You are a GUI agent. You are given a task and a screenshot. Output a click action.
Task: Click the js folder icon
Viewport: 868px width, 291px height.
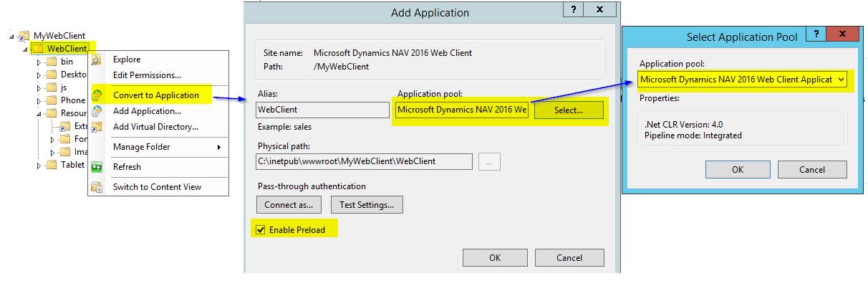(52, 87)
